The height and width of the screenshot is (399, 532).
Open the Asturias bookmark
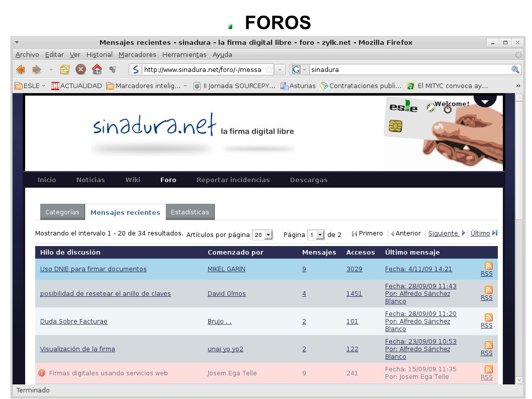(x=298, y=86)
